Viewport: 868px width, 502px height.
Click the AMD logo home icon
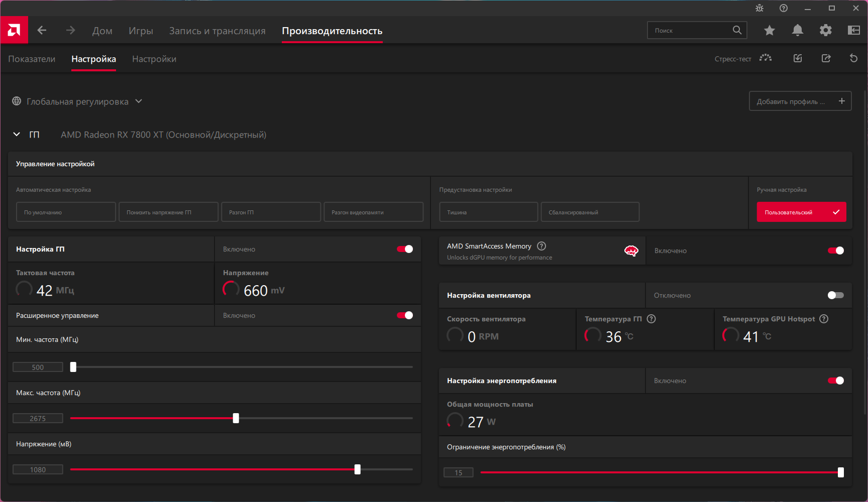14,31
